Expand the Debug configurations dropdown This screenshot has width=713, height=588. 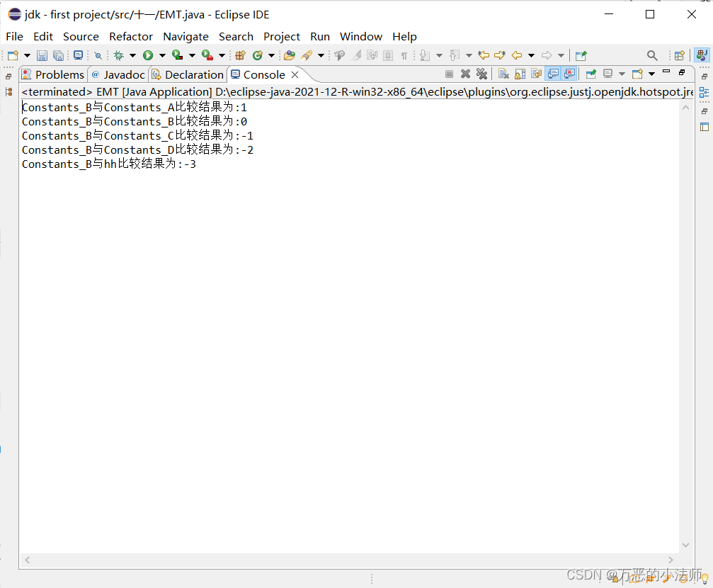click(x=133, y=55)
